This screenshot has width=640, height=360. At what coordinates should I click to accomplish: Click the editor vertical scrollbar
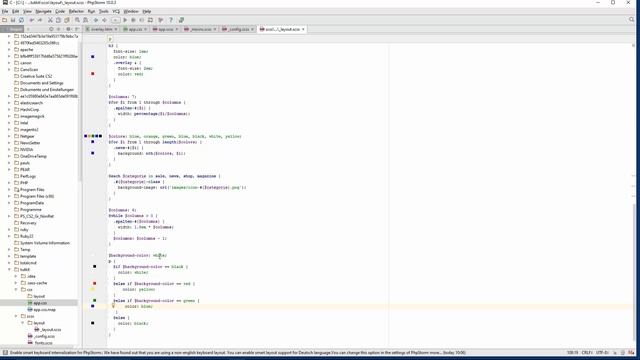[x=633, y=273]
